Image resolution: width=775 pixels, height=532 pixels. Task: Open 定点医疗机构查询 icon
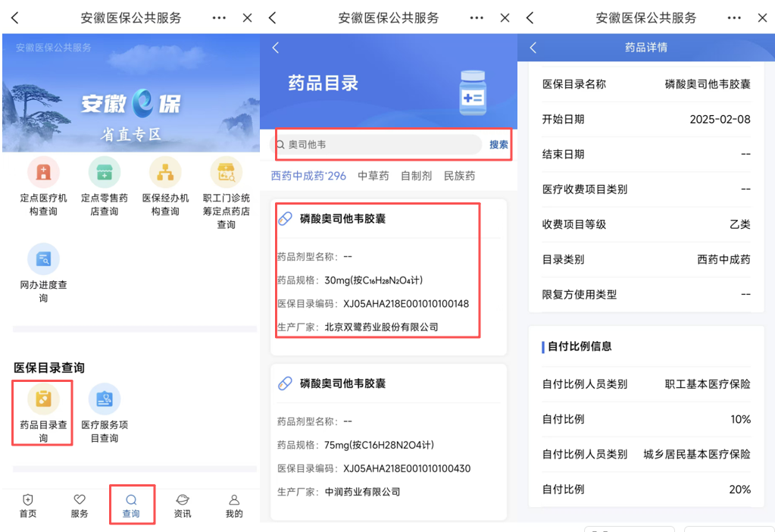[43, 173]
